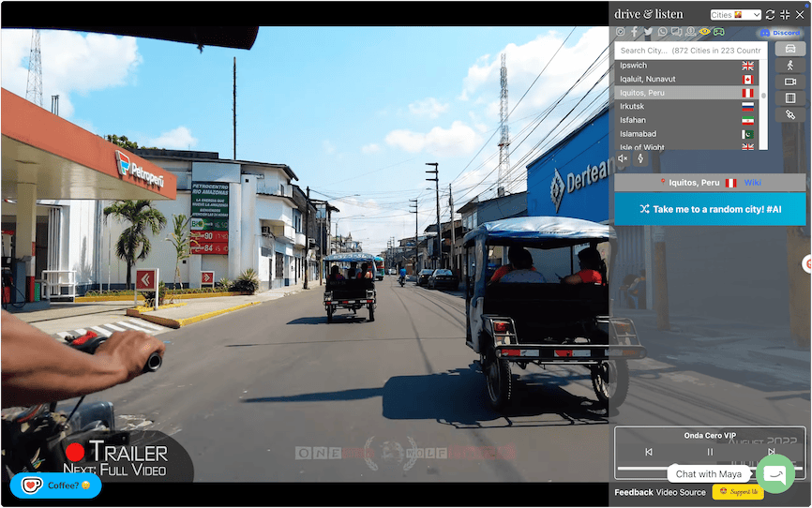The height and width of the screenshot is (508, 812).
Task: Open the Twitter bird icon
Action: 648,32
